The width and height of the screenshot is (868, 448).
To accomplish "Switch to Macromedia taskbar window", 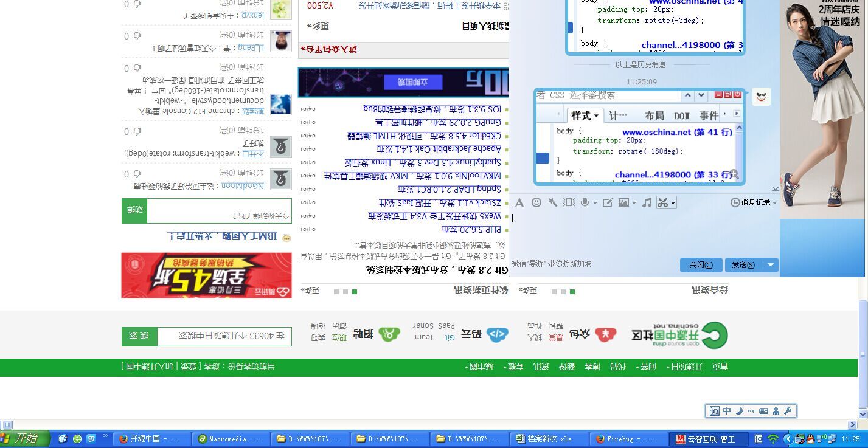I will point(231,439).
